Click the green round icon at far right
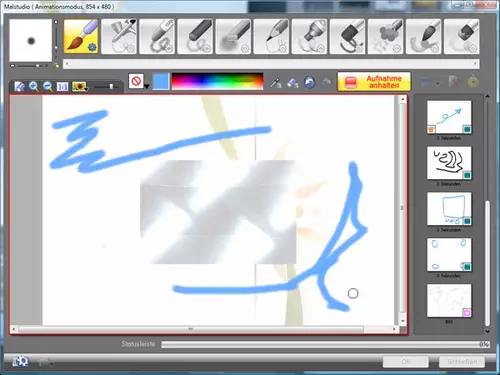Screen dimensions: 500x375 pyautogui.click(x=473, y=82)
